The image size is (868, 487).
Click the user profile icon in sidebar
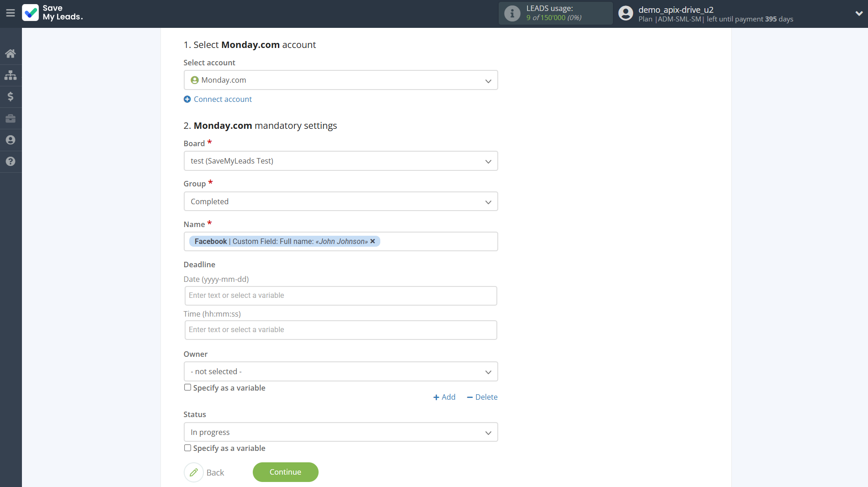point(11,140)
